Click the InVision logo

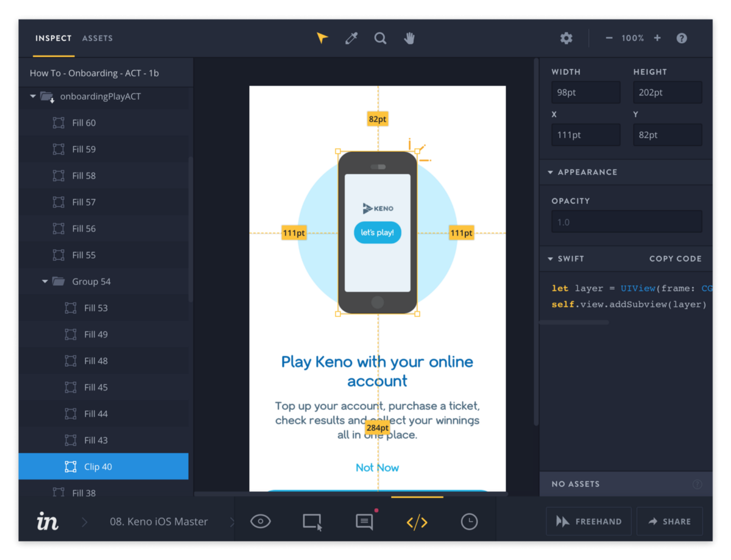(x=48, y=521)
